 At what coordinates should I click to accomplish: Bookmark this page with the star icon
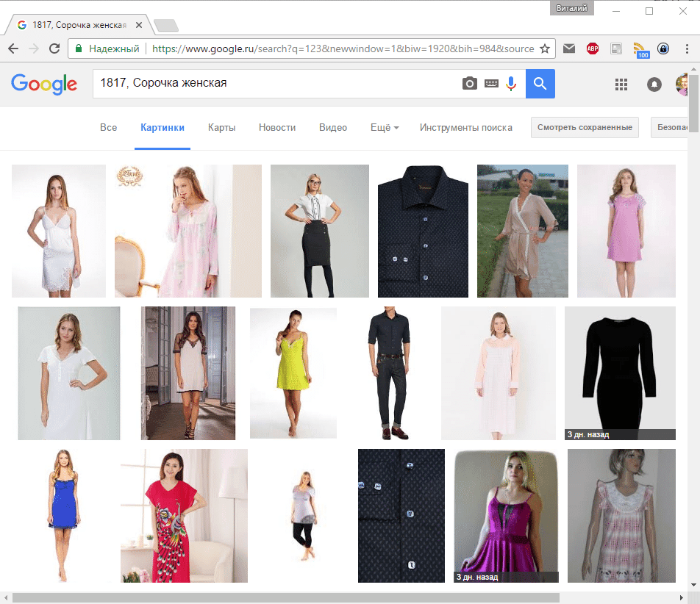[x=545, y=48]
